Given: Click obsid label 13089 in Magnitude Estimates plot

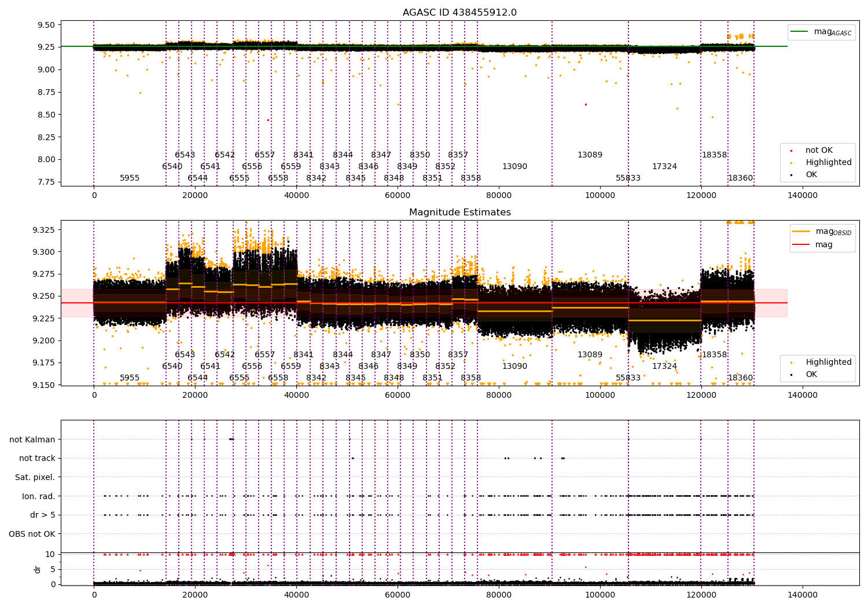Looking at the screenshot, I should 590,355.
